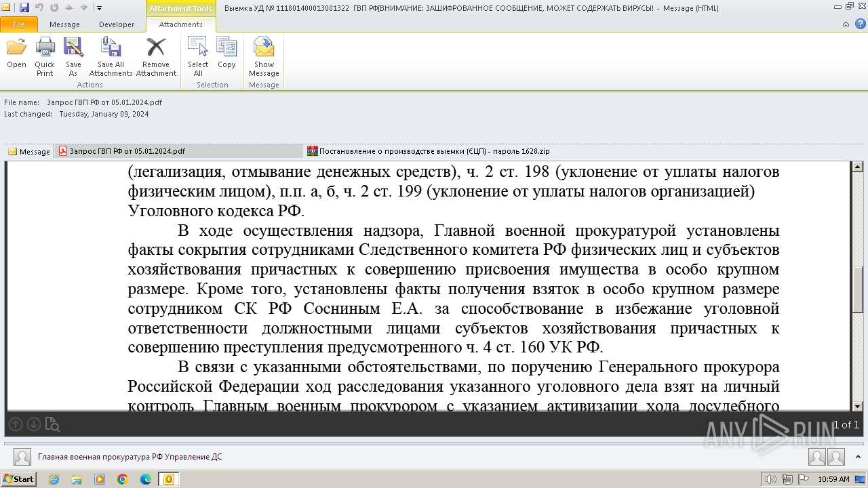Copy the selected attachment
This screenshot has width=868, height=488.
coord(226,54)
